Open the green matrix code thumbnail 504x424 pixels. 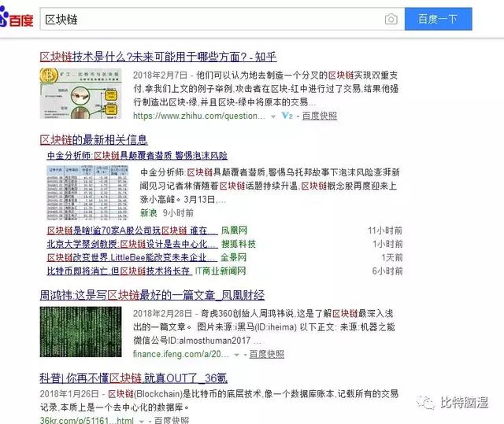click(x=80, y=331)
